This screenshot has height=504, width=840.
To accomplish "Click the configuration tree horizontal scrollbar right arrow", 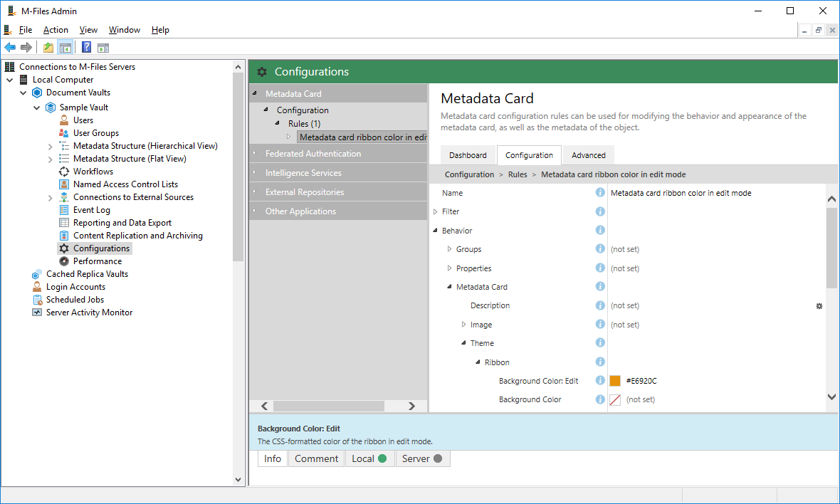I will click(x=411, y=406).
